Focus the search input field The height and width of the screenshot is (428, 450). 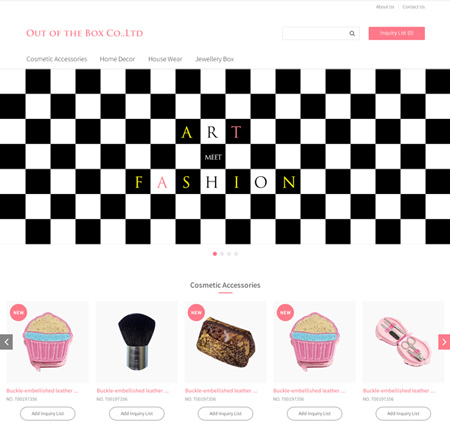pos(315,33)
